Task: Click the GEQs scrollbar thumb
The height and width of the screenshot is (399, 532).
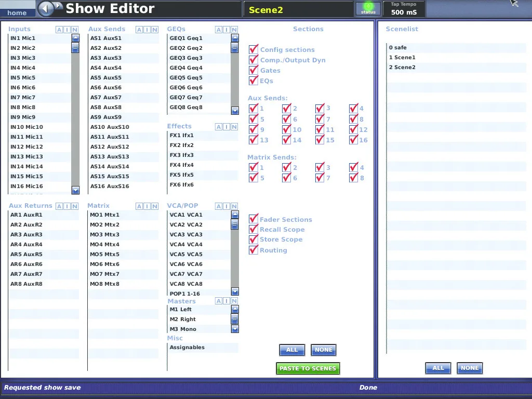Action: click(x=235, y=47)
